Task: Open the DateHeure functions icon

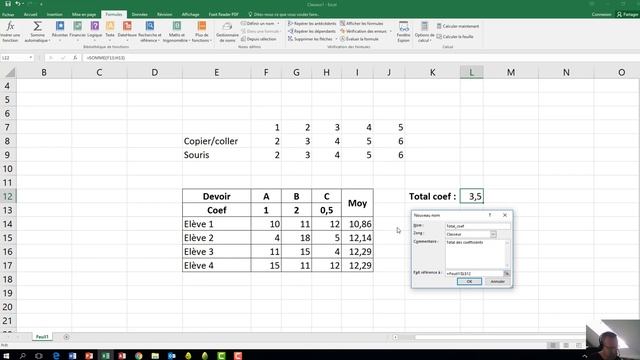Action: pyautogui.click(x=127, y=31)
